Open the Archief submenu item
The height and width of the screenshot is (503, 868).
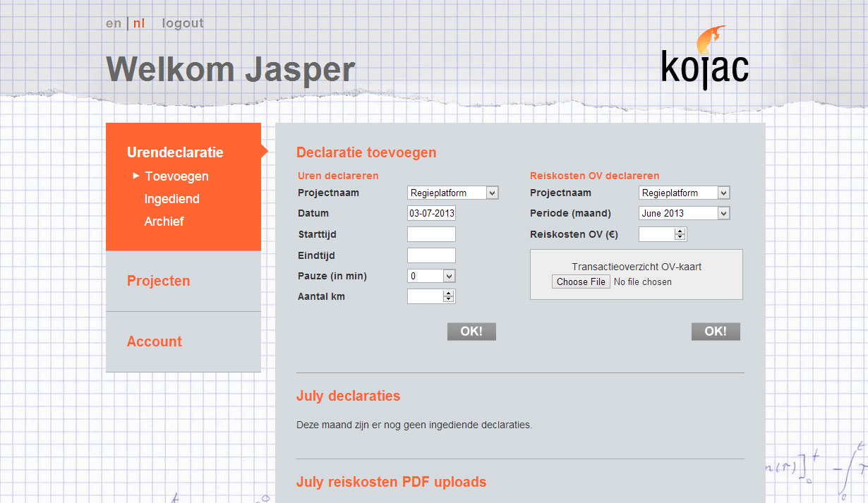tap(164, 222)
